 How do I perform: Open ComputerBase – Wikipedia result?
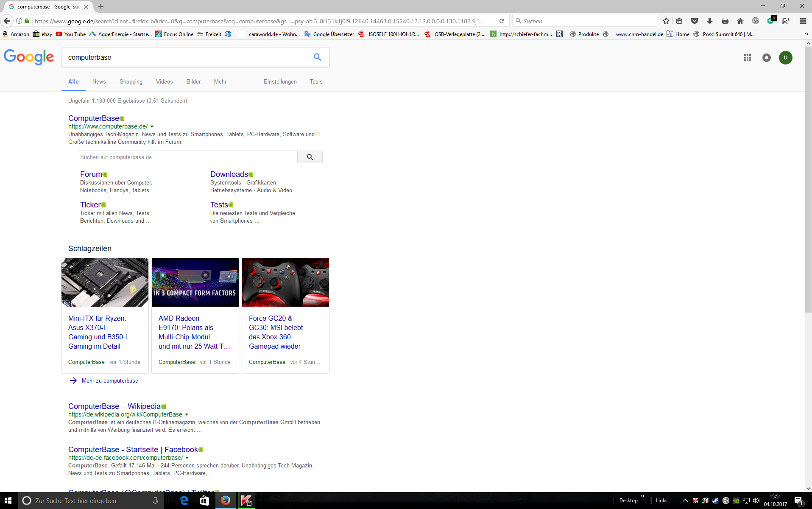[x=114, y=406]
